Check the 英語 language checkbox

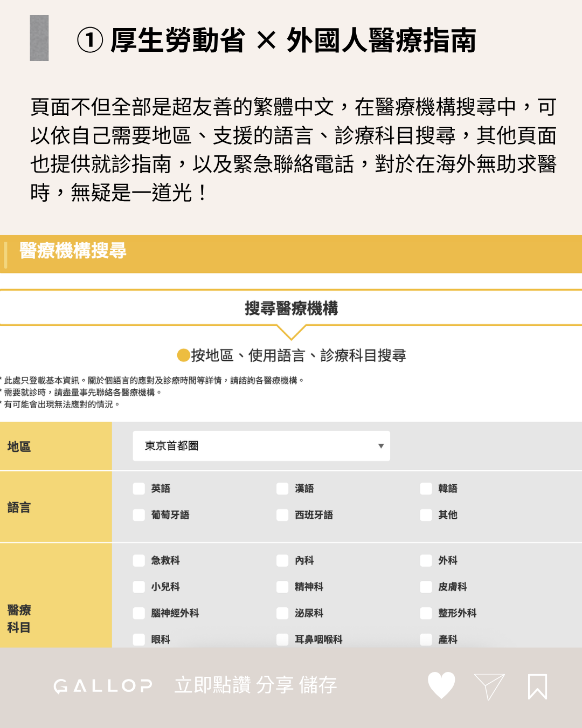click(139, 489)
